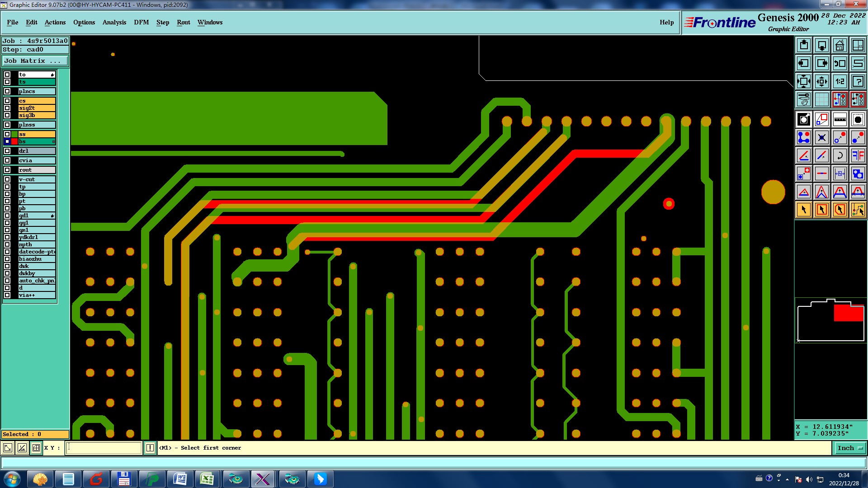Click the grid display icon
868x488 pixels.
(x=821, y=99)
